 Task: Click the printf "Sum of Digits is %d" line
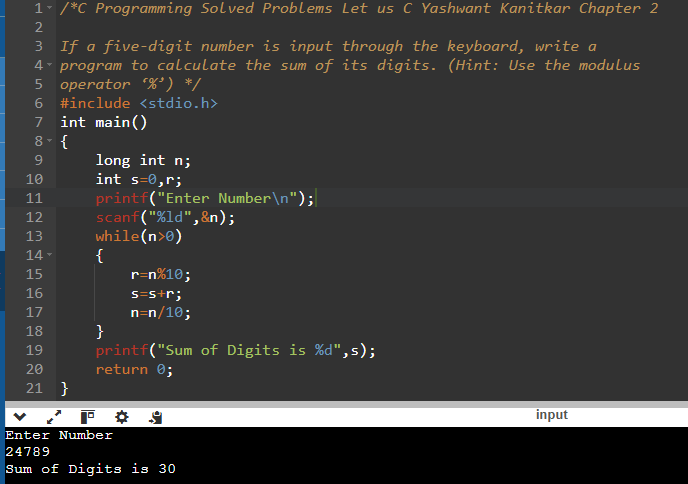[x=236, y=350]
